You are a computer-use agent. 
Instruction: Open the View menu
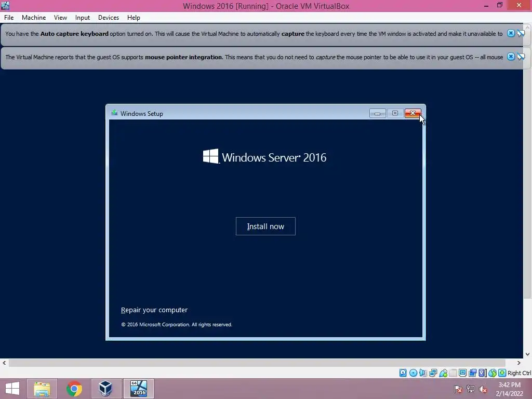point(60,18)
